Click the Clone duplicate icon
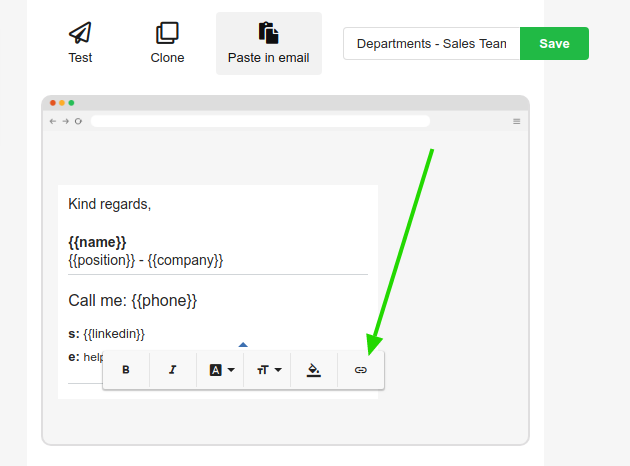Viewport: 630px width, 466px height. pyautogui.click(x=167, y=33)
